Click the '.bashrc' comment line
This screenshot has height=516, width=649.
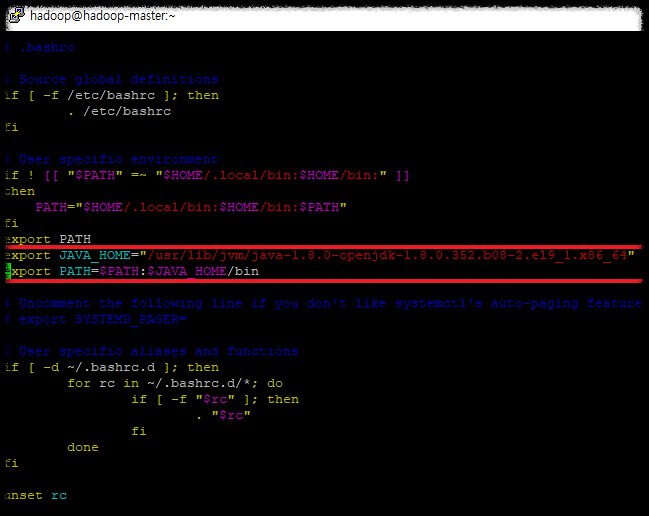(x=40, y=47)
